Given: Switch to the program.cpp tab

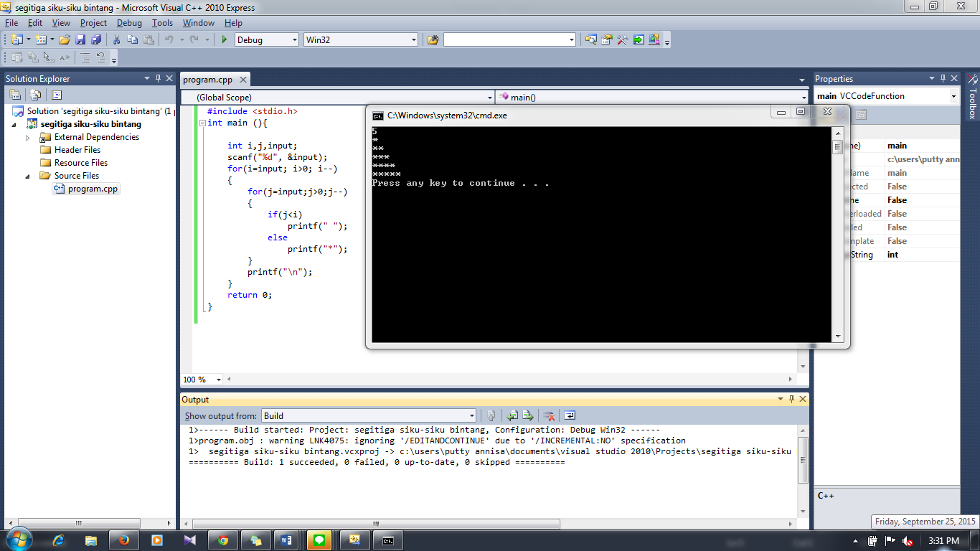Looking at the screenshot, I should pos(207,80).
